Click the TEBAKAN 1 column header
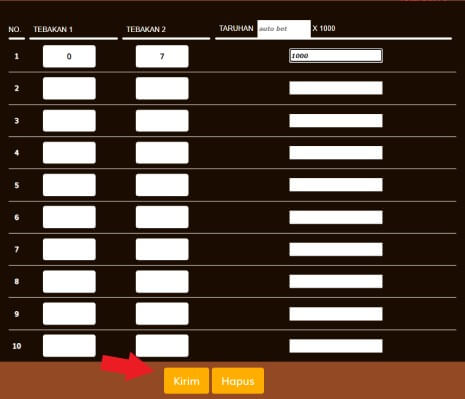This screenshot has width=465, height=399. tap(53, 29)
